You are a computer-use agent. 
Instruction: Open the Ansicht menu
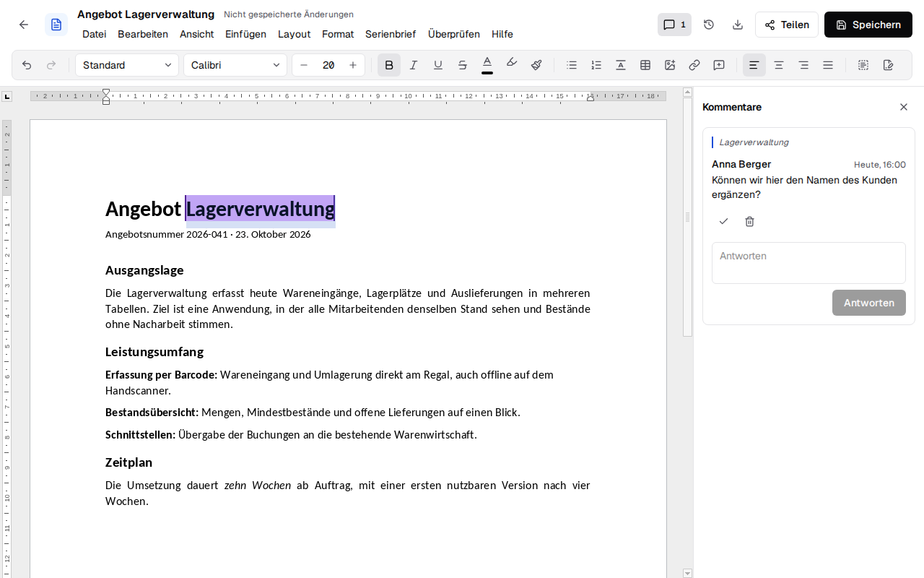(197, 34)
